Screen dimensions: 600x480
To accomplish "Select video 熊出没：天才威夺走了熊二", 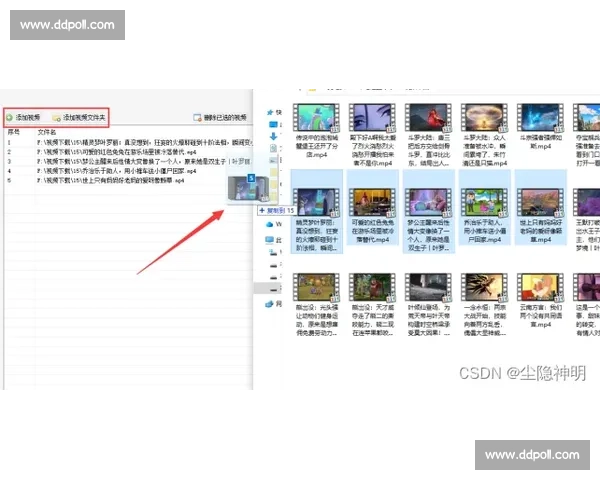I will (372, 305).
